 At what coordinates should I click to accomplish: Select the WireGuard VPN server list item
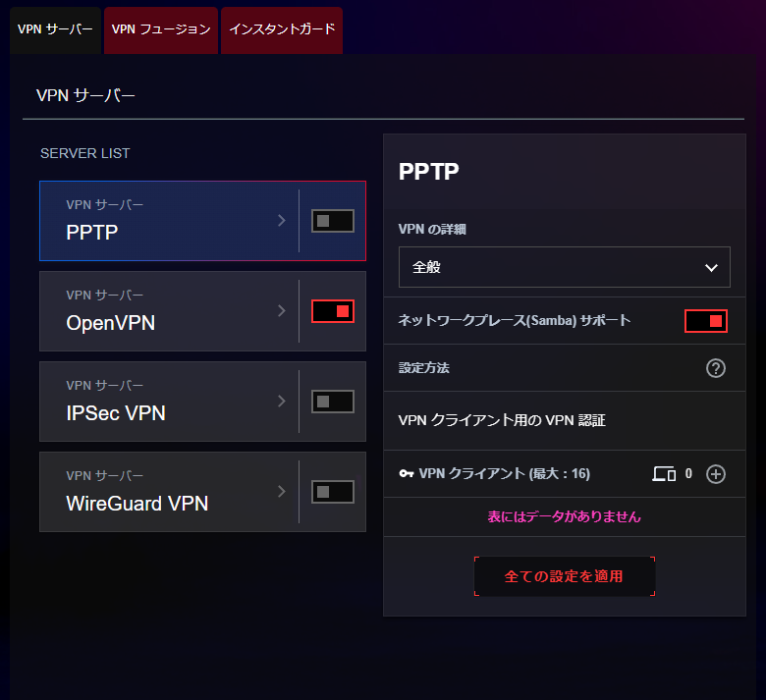[157, 493]
